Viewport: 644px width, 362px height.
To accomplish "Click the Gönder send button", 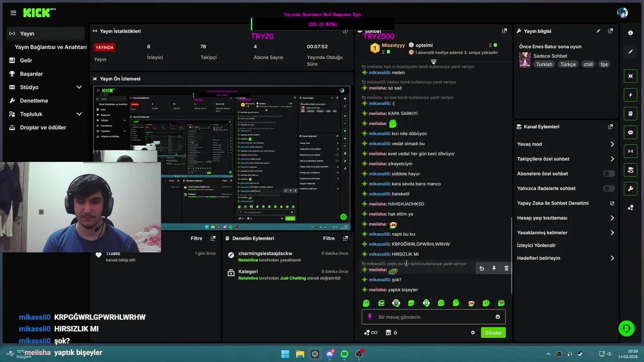I will (x=493, y=333).
